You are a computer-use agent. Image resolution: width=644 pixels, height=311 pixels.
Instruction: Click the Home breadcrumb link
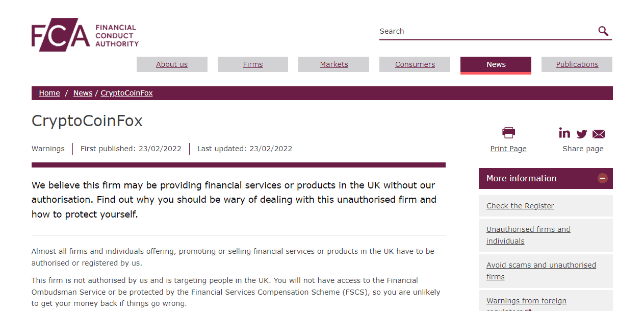click(49, 93)
